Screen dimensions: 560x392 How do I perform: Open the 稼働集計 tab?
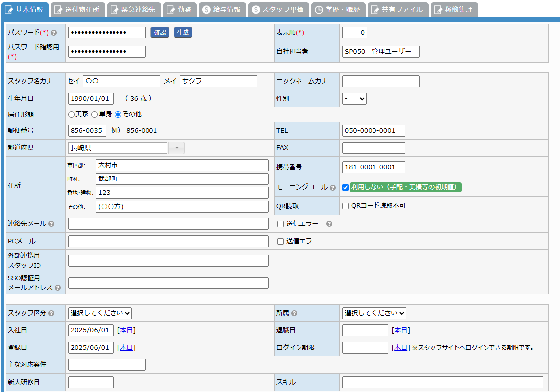pos(454,10)
